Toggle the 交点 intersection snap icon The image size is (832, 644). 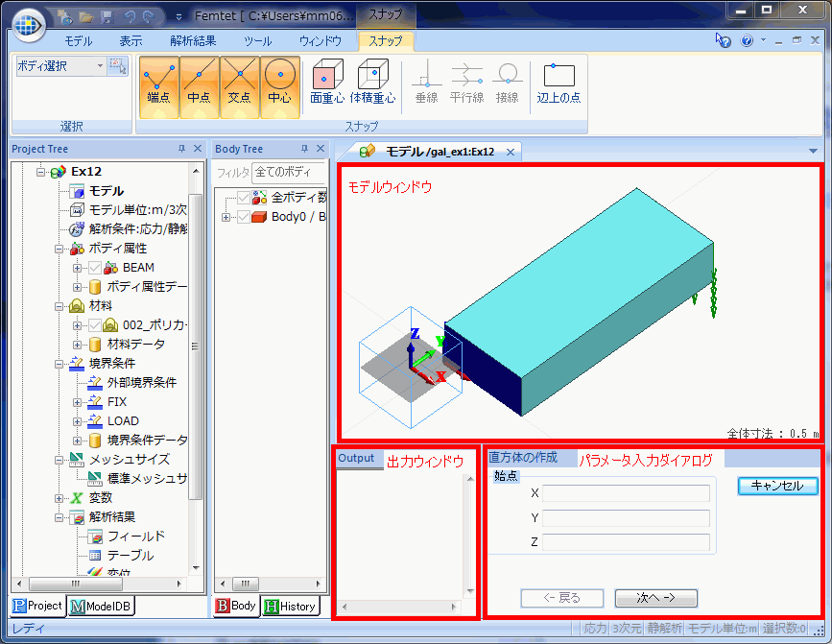pos(240,82)
